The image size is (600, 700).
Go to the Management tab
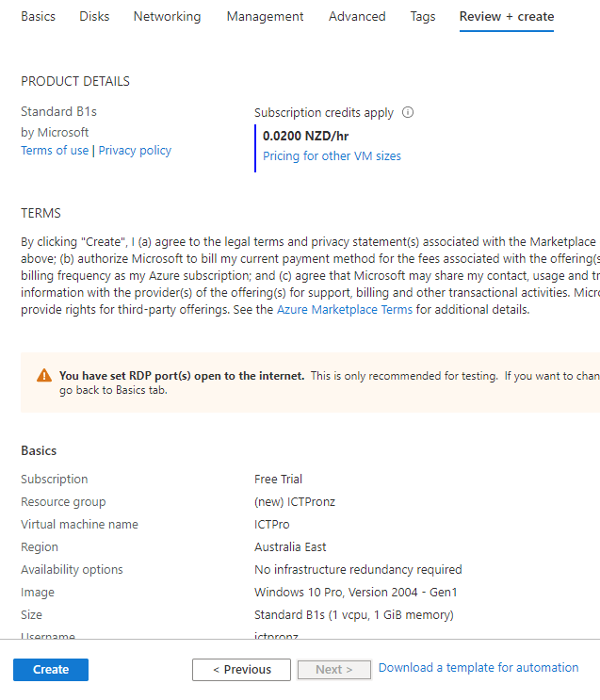pos(265,17)
